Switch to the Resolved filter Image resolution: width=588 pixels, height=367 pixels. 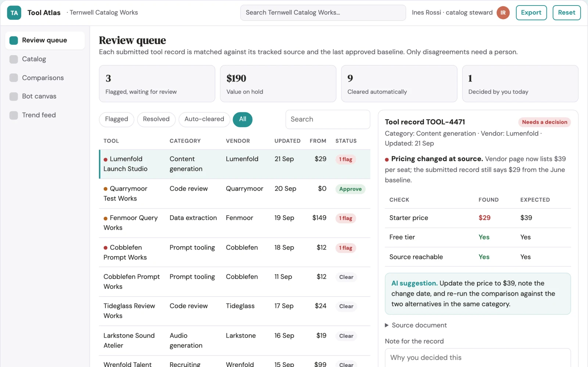click(x=156, y=119)
